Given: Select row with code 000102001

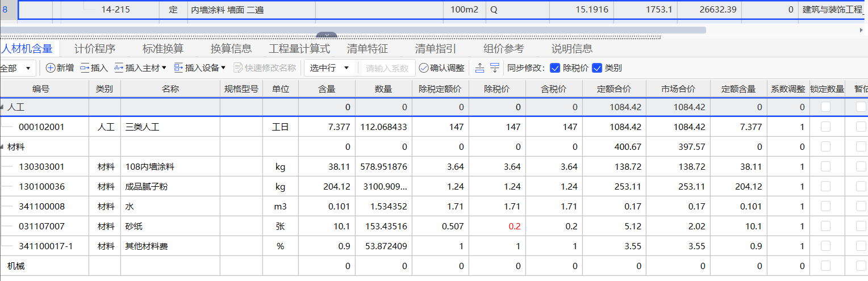Looking at the screenshot, I should [x=41, y=127].
